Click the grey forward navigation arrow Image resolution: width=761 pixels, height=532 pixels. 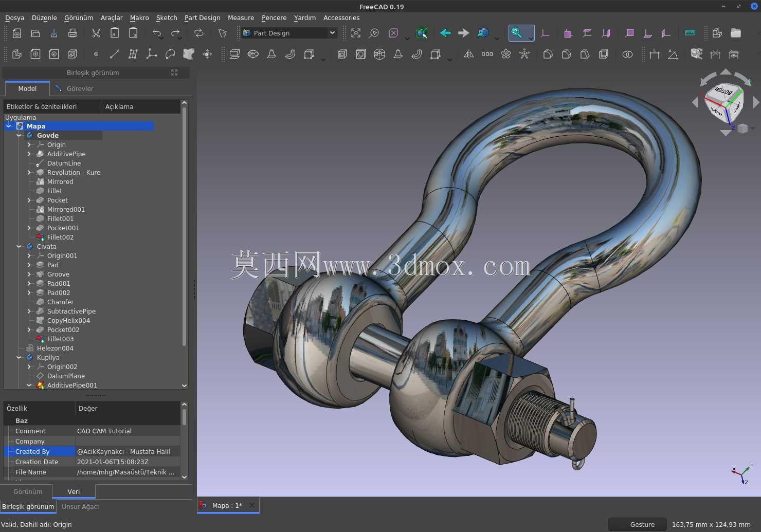click(x=464, y=33)
